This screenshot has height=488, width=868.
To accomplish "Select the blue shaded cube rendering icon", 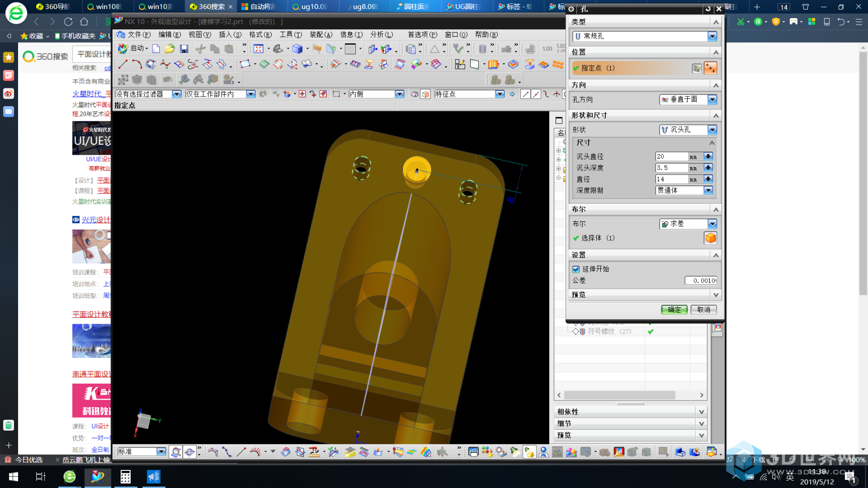I will click(x=297, y=49).
